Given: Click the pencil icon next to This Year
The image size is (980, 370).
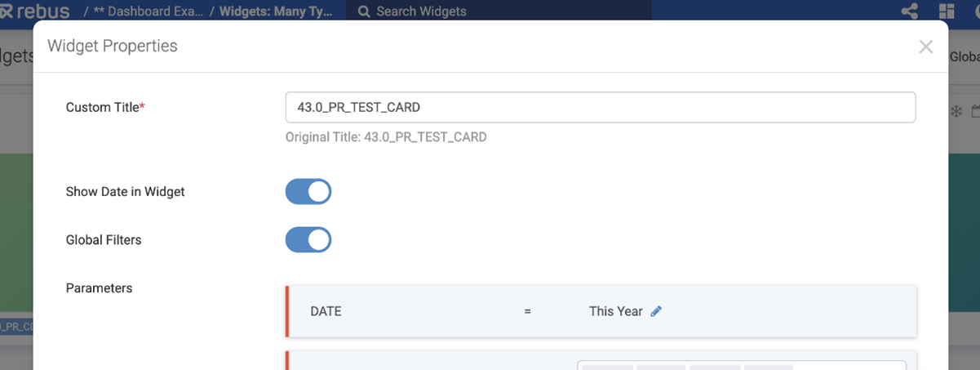Looking at the screenshot, I should point(656,311).
